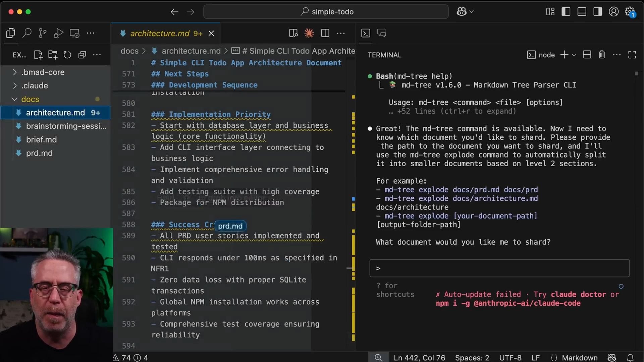
Task: Click the Markdown language mode button
Action: (580, 358)
